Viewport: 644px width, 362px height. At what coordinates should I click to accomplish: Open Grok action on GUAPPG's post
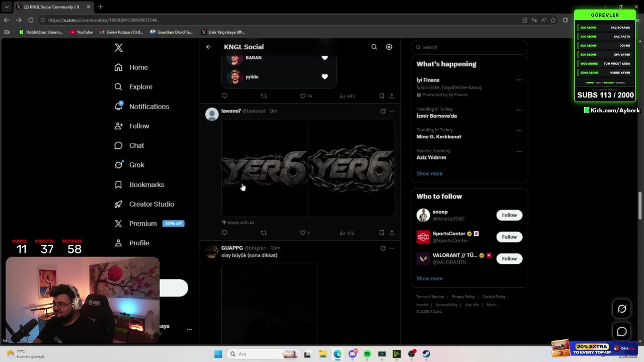(383, 248)
